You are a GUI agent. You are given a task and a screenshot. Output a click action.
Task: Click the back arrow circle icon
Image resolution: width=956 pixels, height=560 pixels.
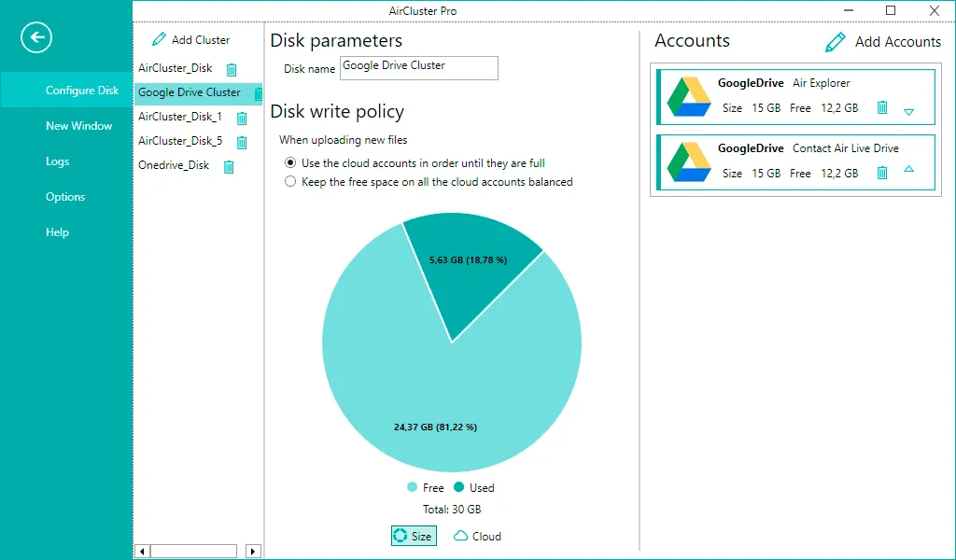click(x=36, y=37)
